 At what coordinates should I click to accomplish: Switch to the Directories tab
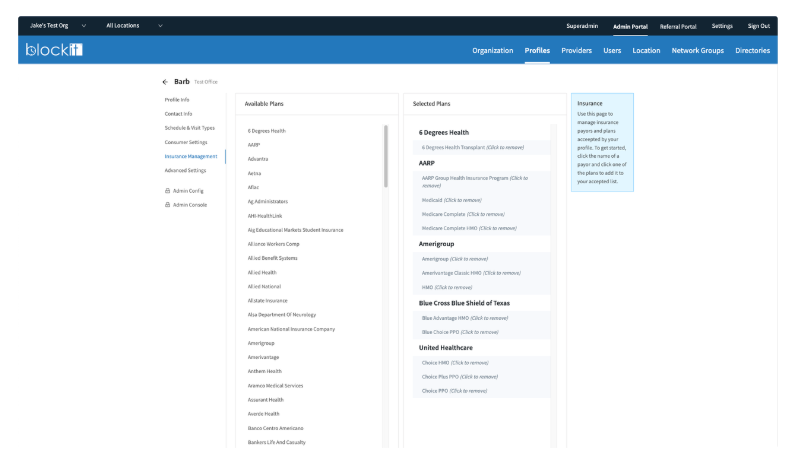coord(752,51)
